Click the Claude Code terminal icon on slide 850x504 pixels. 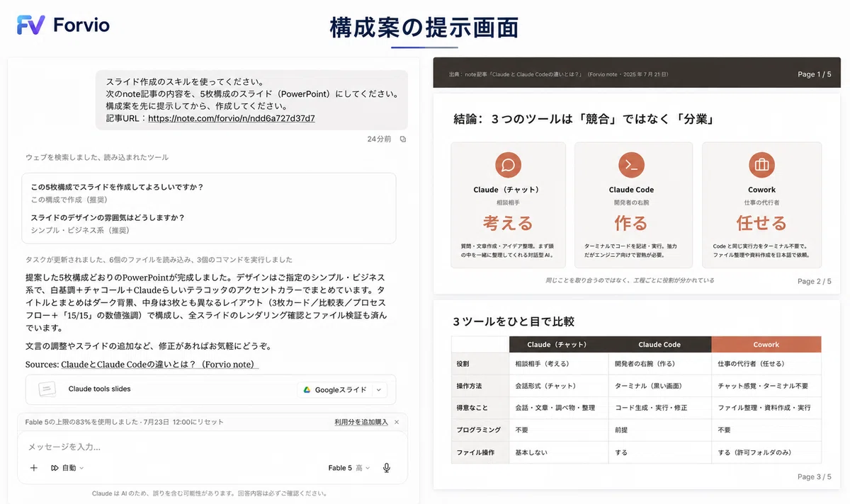tap(631, 165)
